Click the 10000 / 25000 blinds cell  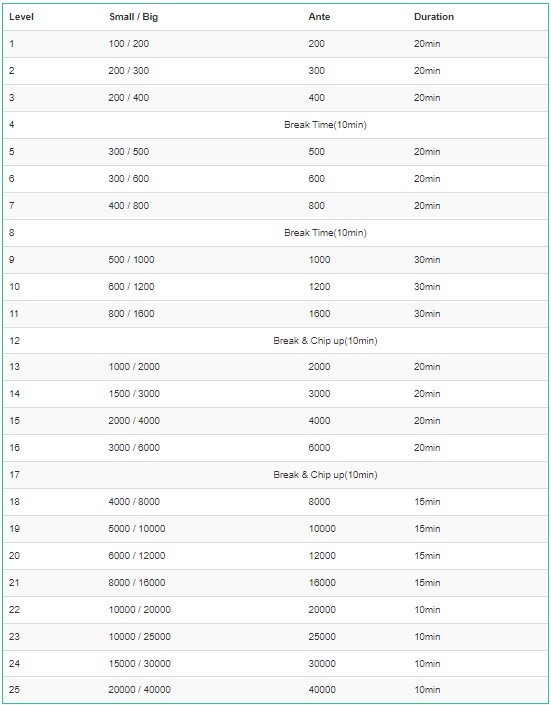click(139, 637)
